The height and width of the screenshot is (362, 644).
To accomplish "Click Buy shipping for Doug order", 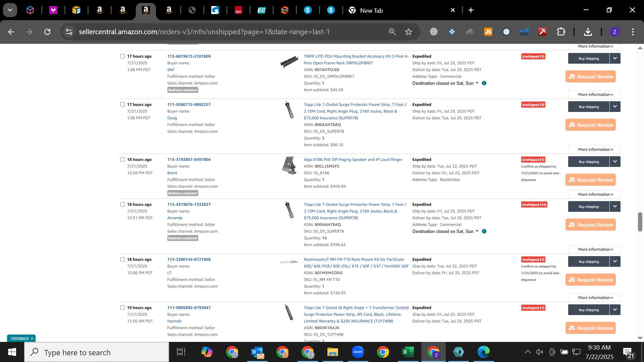I will tap(589, 107).
